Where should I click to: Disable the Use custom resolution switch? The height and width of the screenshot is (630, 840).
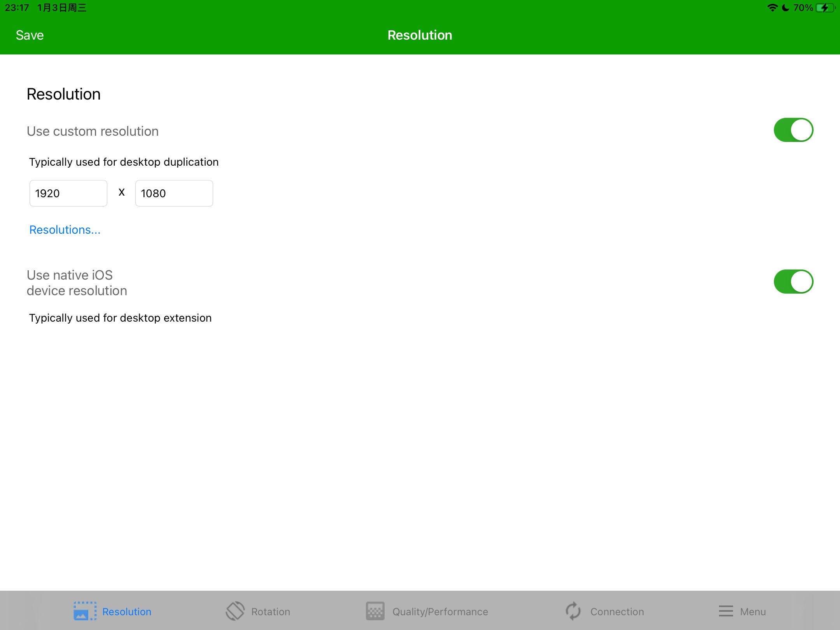793,130
